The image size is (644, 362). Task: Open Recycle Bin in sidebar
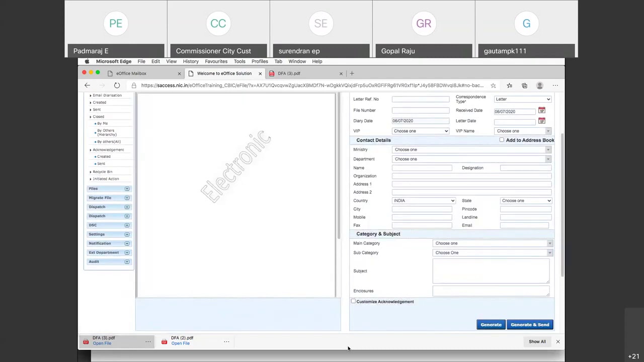(x=103, y=171)
